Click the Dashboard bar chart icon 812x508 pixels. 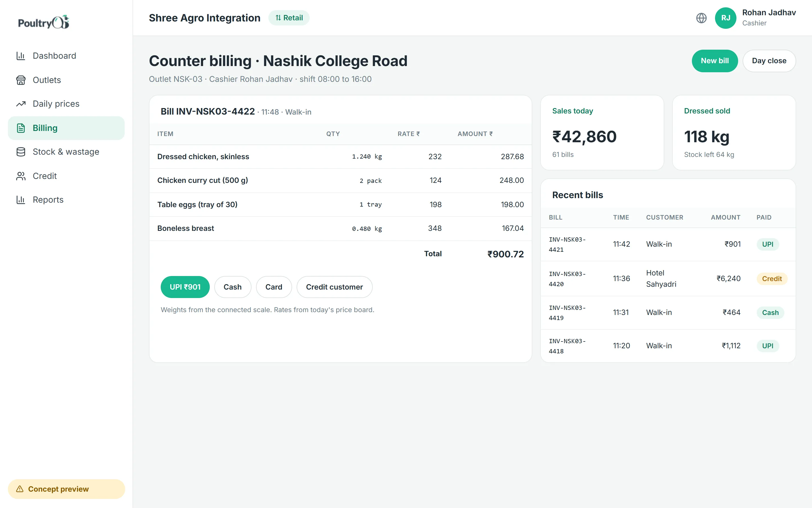click(x=21, y=56)
